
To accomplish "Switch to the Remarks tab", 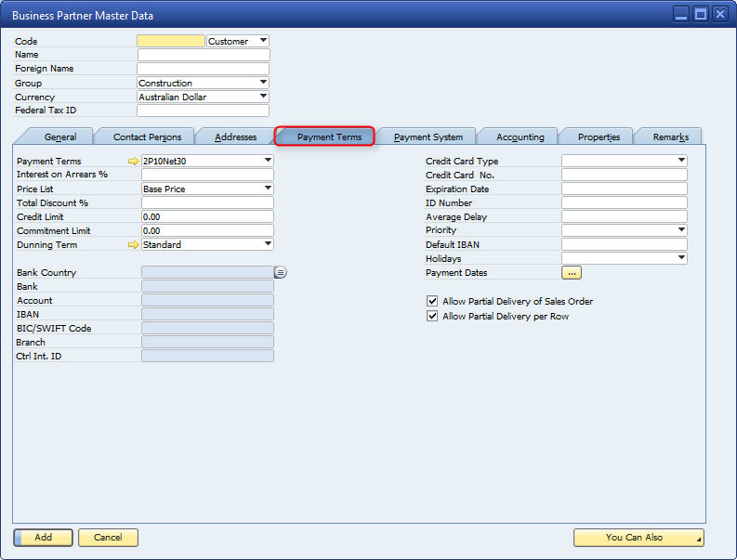I will coord(671,137).
